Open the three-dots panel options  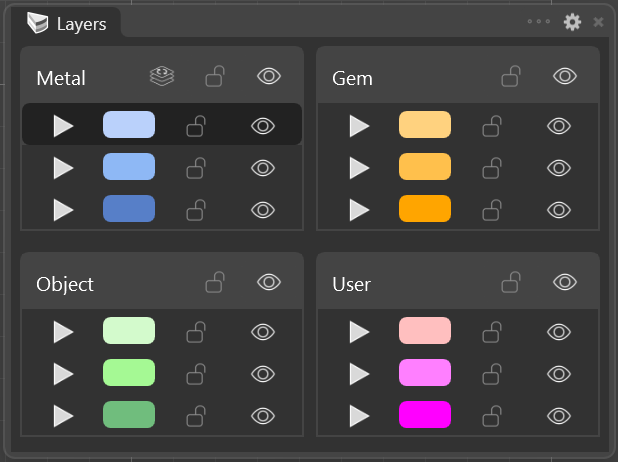(539, 21)
